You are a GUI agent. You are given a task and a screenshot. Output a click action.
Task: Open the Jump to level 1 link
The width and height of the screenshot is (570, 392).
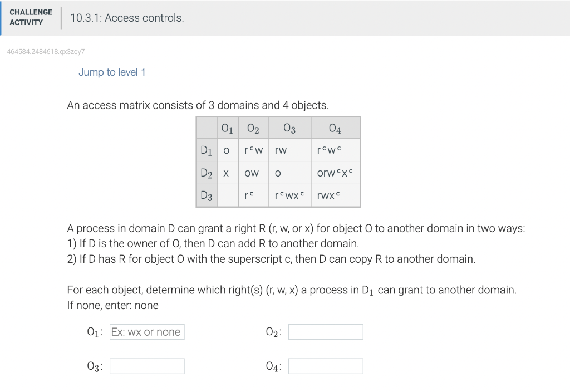click(x=112, y=72)
